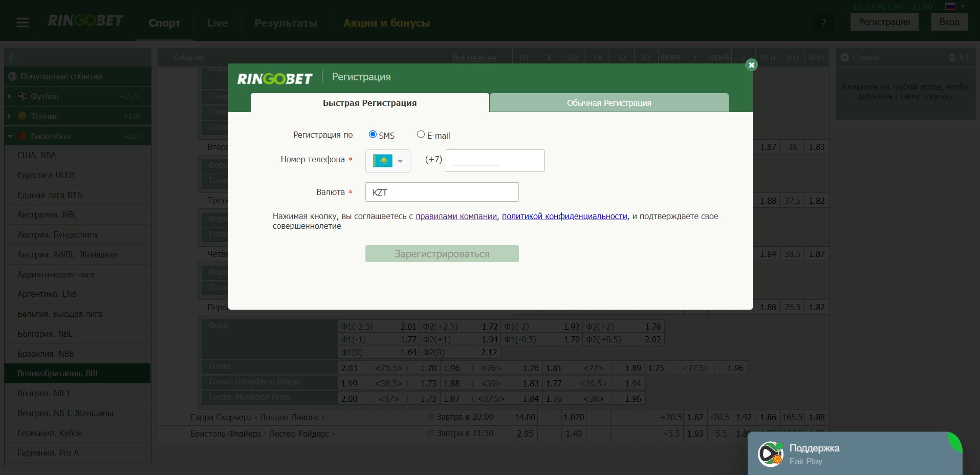Open the Результаты section

click(286, 23)
